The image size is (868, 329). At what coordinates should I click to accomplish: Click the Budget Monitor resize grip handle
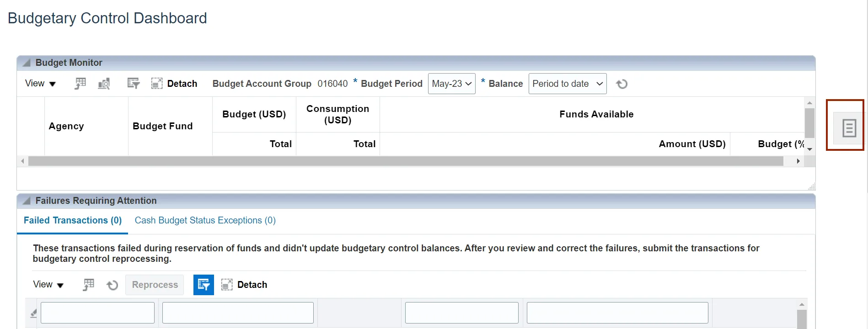tap(812, 186)
